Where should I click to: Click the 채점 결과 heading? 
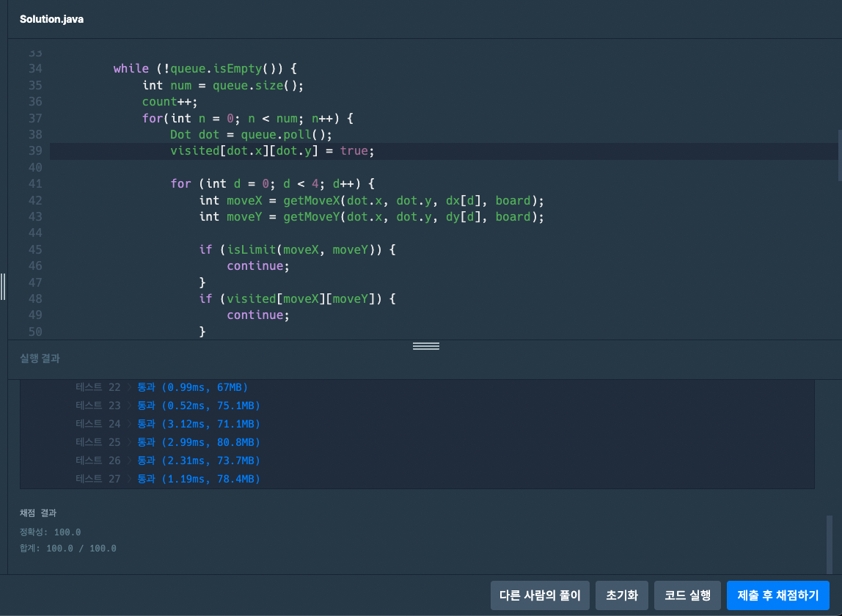pyautogui.click(x=38, y=513)
